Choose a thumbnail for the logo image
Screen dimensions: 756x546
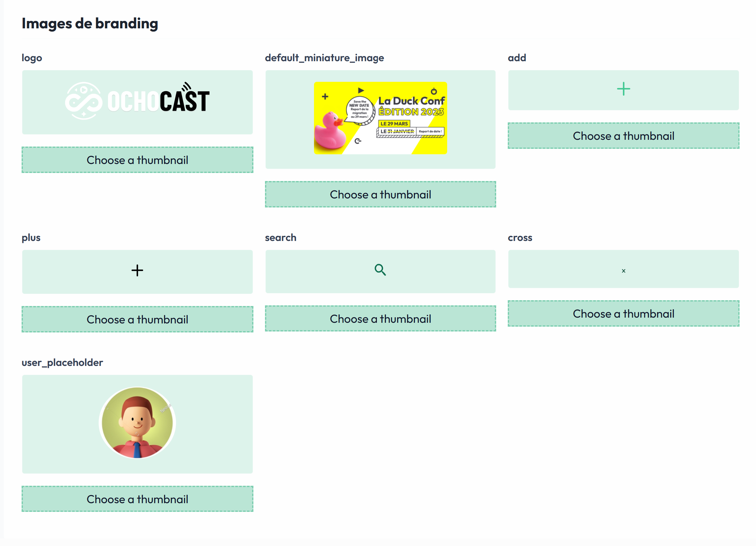pos(137,160)
